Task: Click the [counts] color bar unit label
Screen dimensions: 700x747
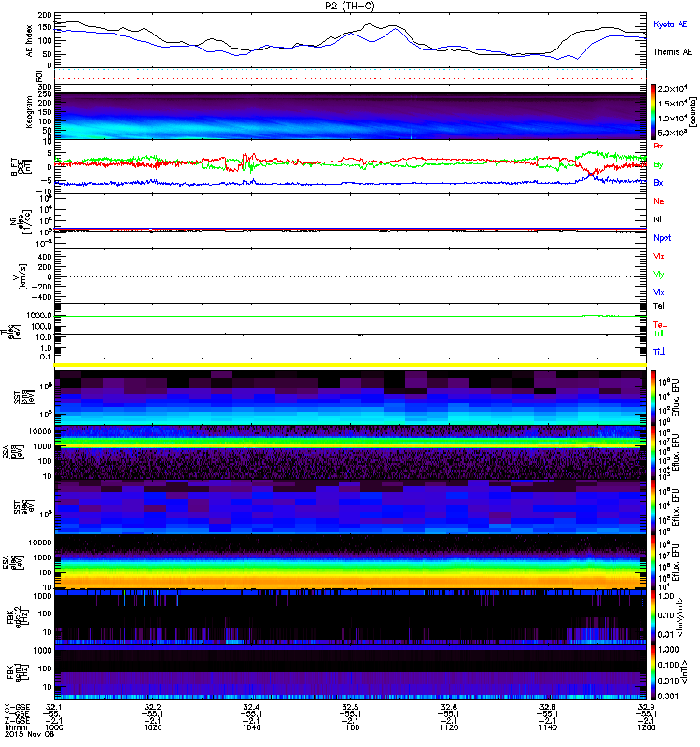Action: tap(693, 112)
